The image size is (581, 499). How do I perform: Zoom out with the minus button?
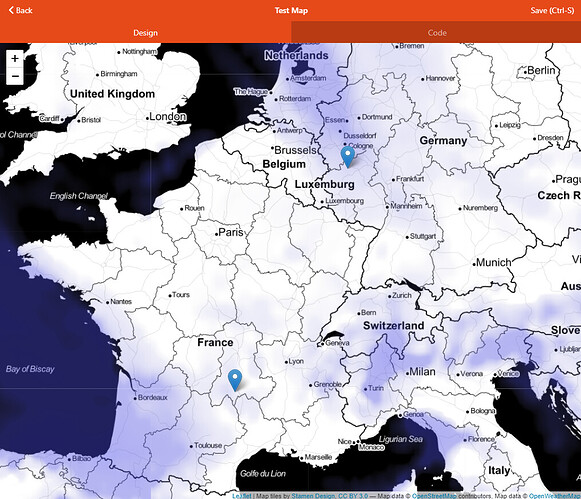click(x=15, y=76)
